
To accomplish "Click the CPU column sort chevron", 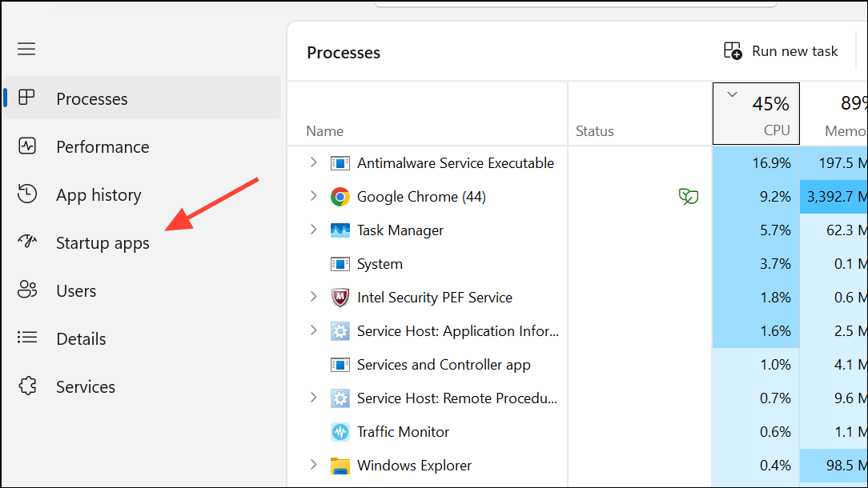I will (732, 94).
